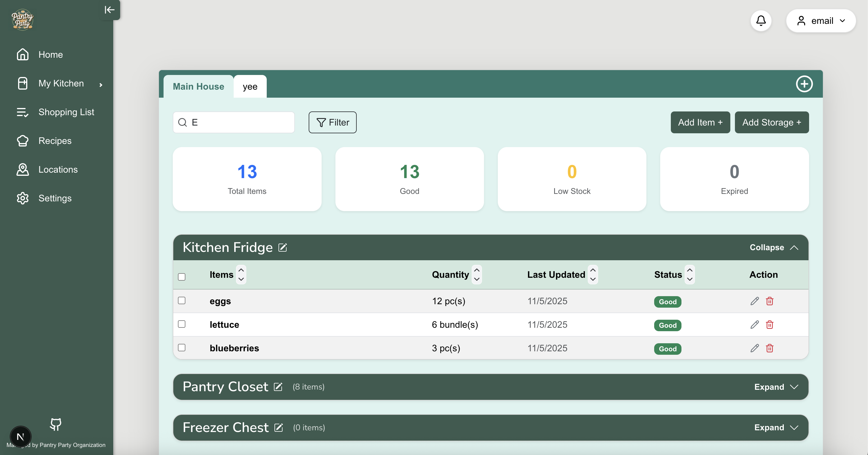
Task: Delete the lettuce item
Action: 770,325
